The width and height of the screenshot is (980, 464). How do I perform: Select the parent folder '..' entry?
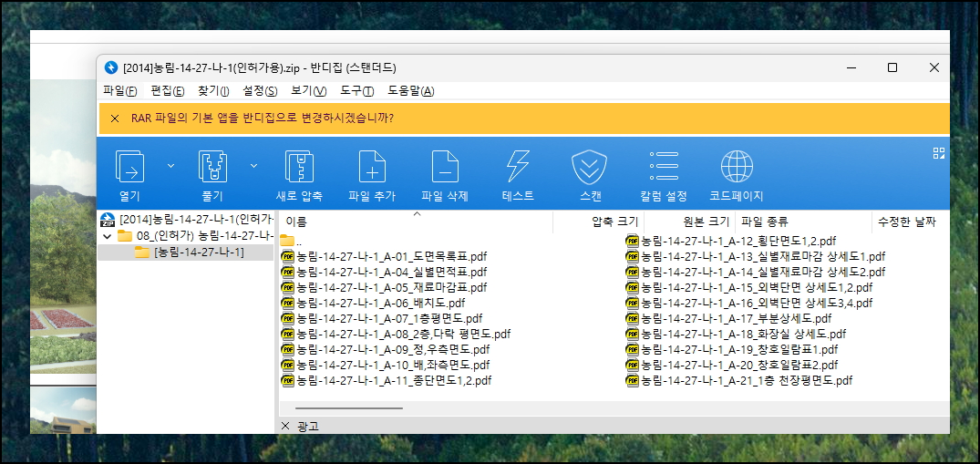pyautogui.click(x=291, y=241)
